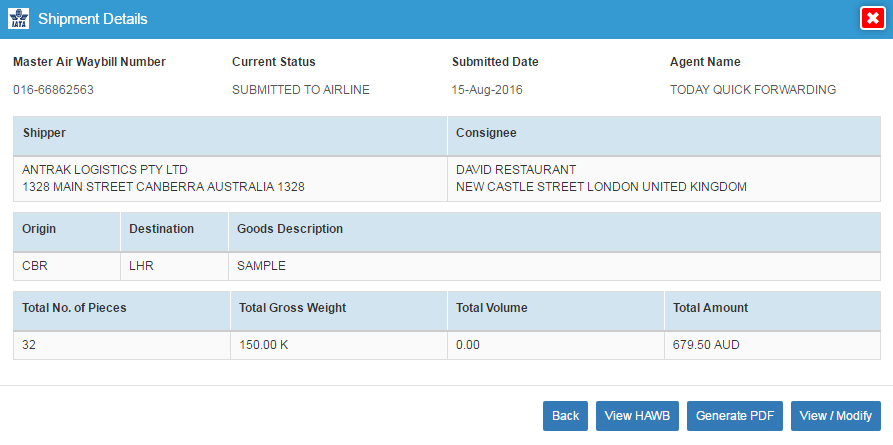Select consignee DAVID RESTAURANT cell
Viewport: 893px width, 445px height.
coord(664,178)
